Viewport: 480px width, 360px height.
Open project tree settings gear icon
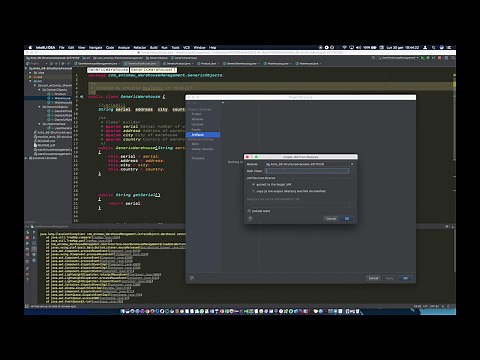63,63
